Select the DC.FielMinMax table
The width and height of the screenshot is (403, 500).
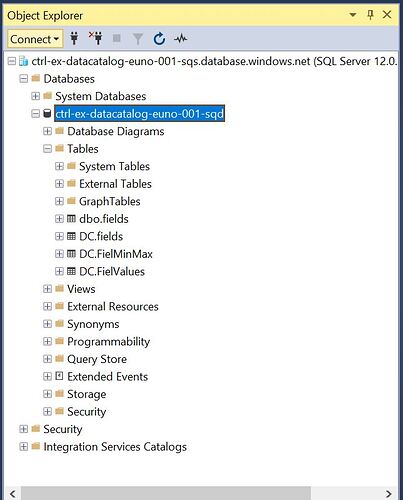pyautogui.click(x=116, y=254)
